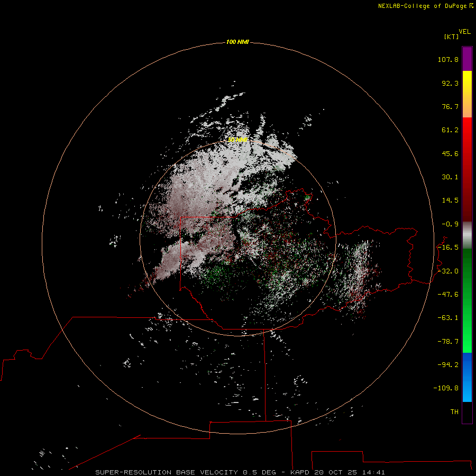Image resolution: width=476 pixels, height=476 pixels.
Task: Click the 45.6 velocity scale value
Action: tap(450, 153)
